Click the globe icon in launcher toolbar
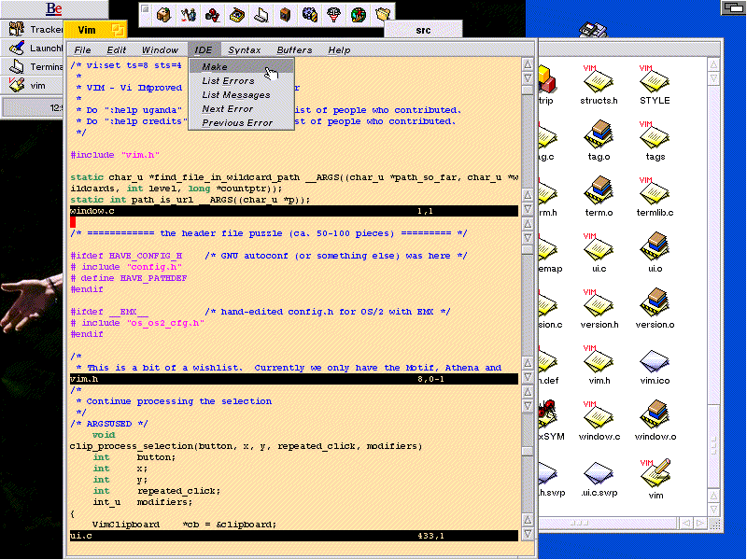The height and width of the screenshot is (560, 747). 359,15
